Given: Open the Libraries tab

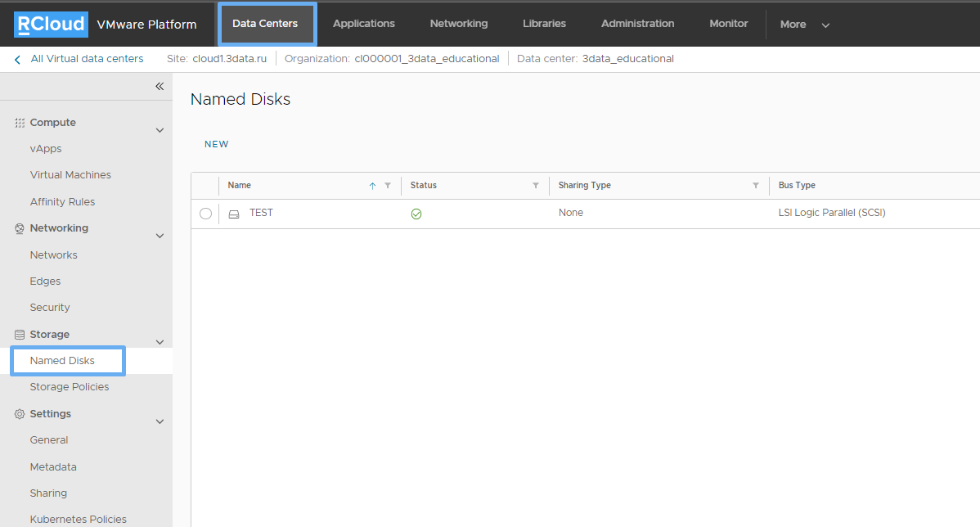Looking at the screenshot, I should [544, 24].
